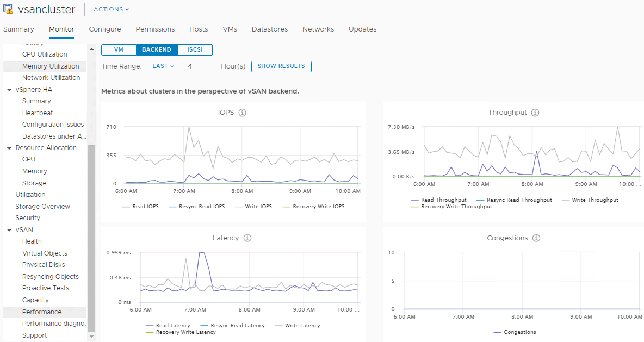Image resolution: width=644 pixels, height=342 pixels.
Task: Switch to the VM performance view
Action: pyautogui.click(x=118, y=49)
